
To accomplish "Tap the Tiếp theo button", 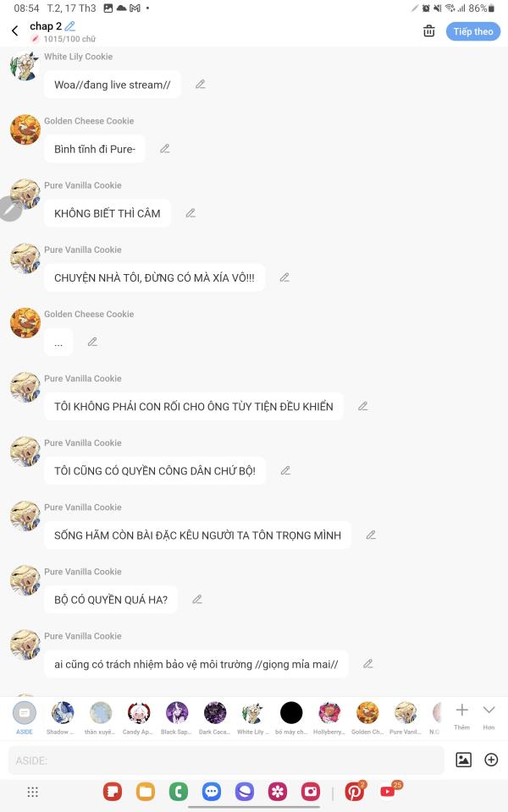I will coord(472,31).
